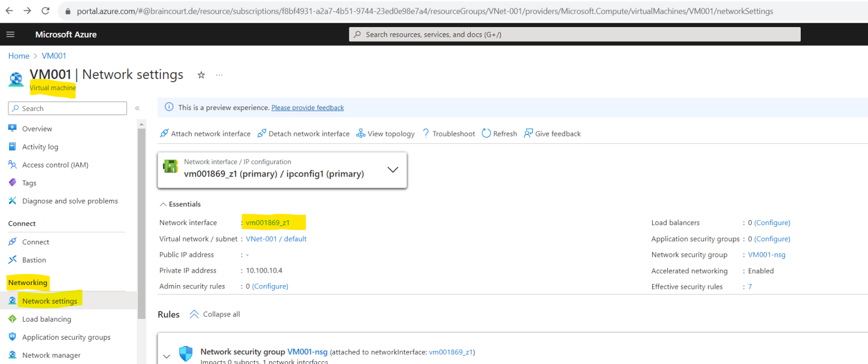Viewport: 868px width, 364px height.
Task: Configure Admin security rules
Action: click(270, 286)
